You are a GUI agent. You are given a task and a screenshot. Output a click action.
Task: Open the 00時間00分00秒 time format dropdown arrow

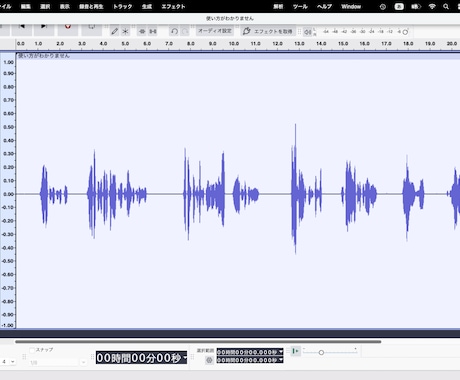pos(185,358)
